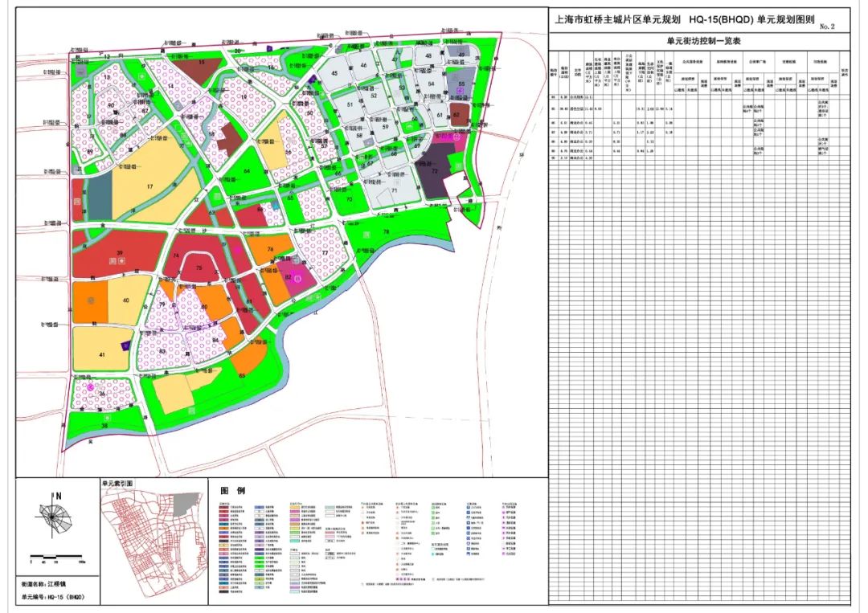Click block number 12 at top left

coord(106,57)
